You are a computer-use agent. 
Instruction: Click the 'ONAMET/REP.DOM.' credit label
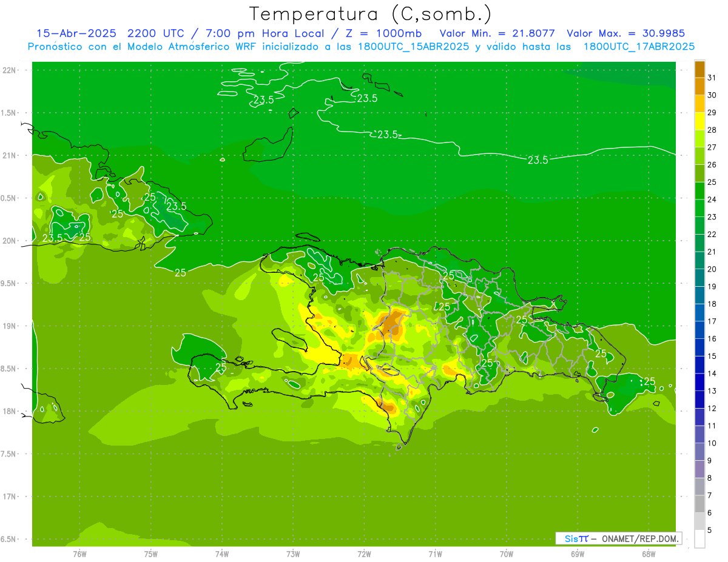click(x=641, y=538)
